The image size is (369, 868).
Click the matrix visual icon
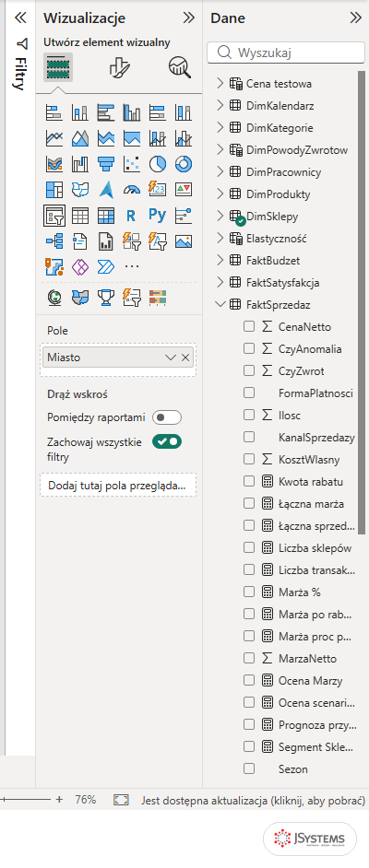tap(106, 215)
